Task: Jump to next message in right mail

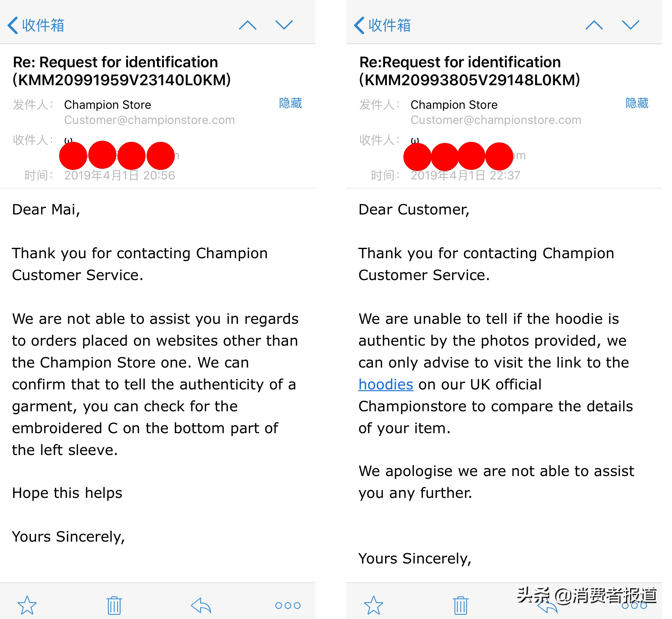Action: (631, 25)
